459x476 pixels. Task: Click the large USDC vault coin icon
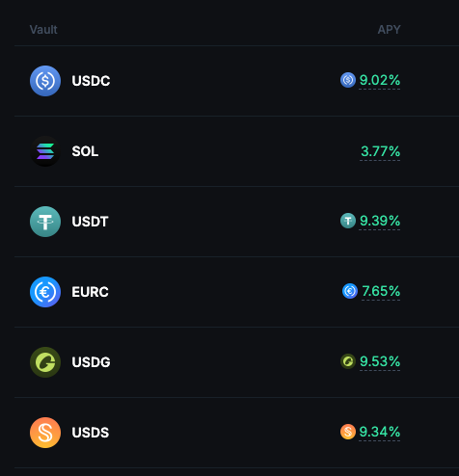(45, 81)
